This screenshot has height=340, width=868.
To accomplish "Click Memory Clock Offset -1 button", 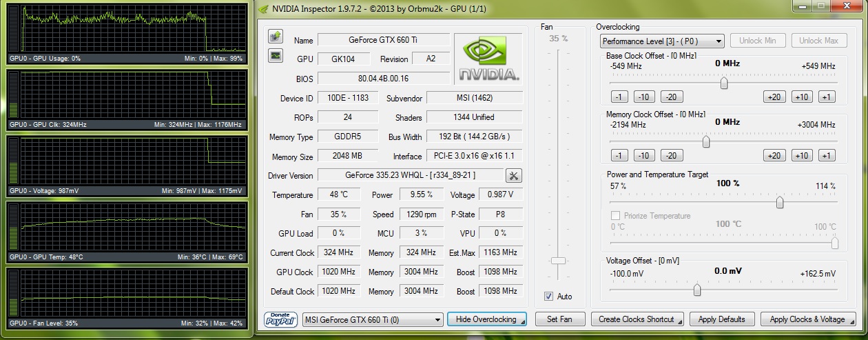I will point(619,156).
